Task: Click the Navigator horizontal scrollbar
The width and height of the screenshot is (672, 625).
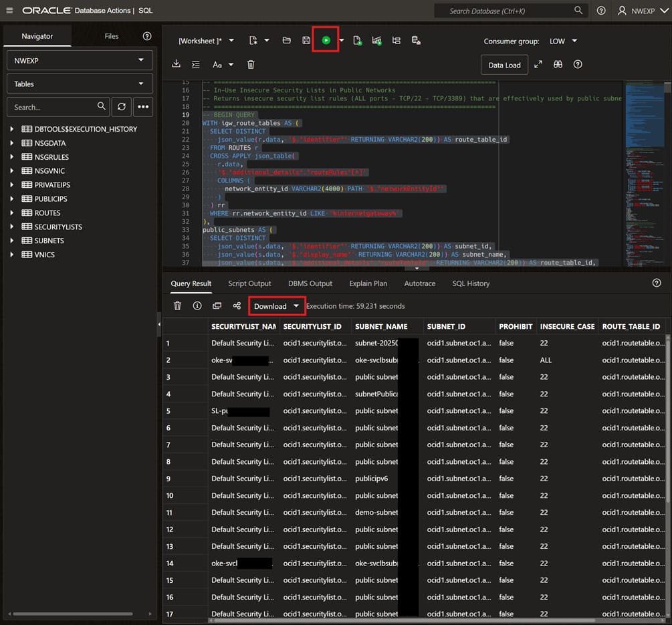Action: coord(73,614)
